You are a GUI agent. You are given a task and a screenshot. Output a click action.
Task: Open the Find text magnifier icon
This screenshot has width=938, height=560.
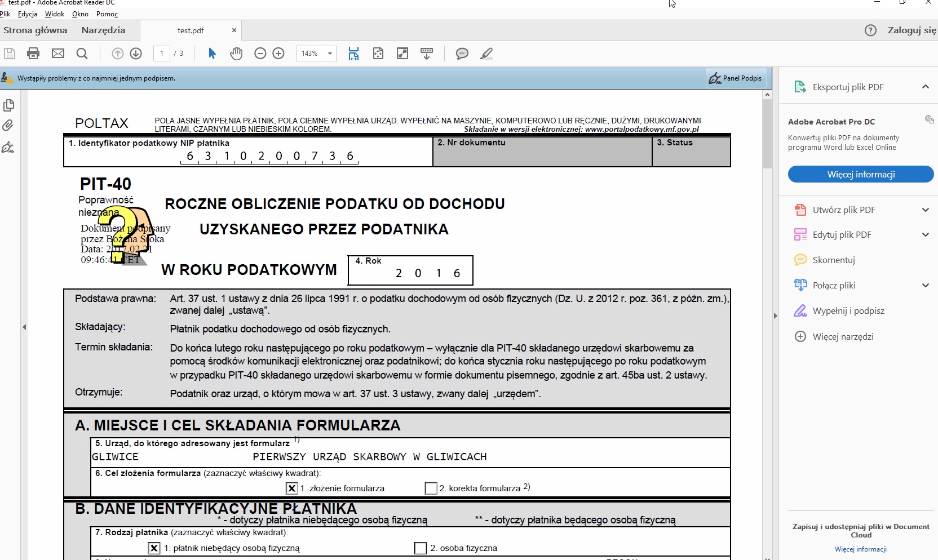click(x=82, y=54)
